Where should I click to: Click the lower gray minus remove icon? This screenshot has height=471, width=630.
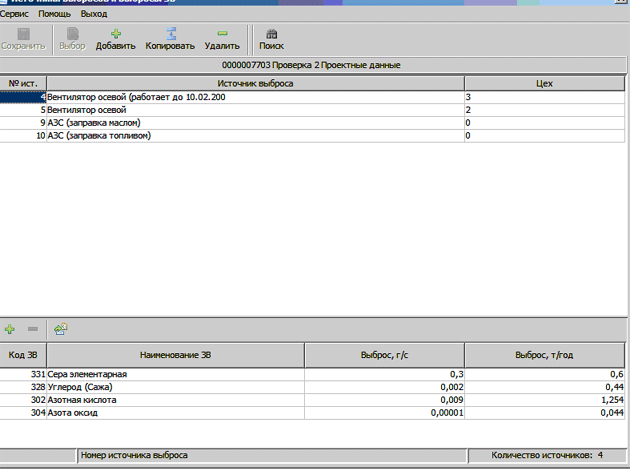(x=33, y=329)
